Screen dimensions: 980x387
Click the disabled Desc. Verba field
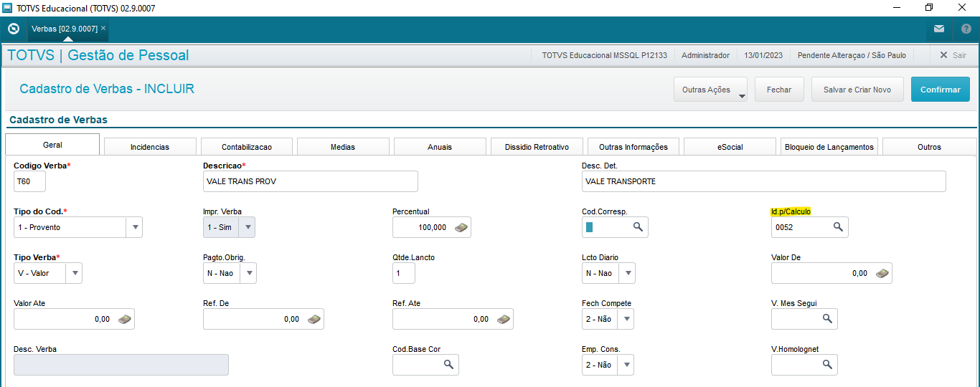point(121,365)
